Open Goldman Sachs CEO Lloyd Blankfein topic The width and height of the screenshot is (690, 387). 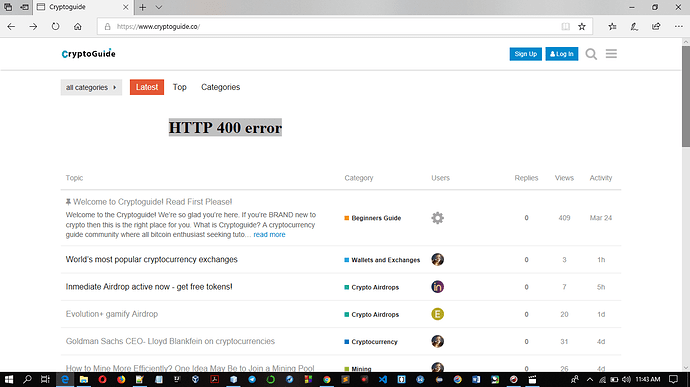170,341
